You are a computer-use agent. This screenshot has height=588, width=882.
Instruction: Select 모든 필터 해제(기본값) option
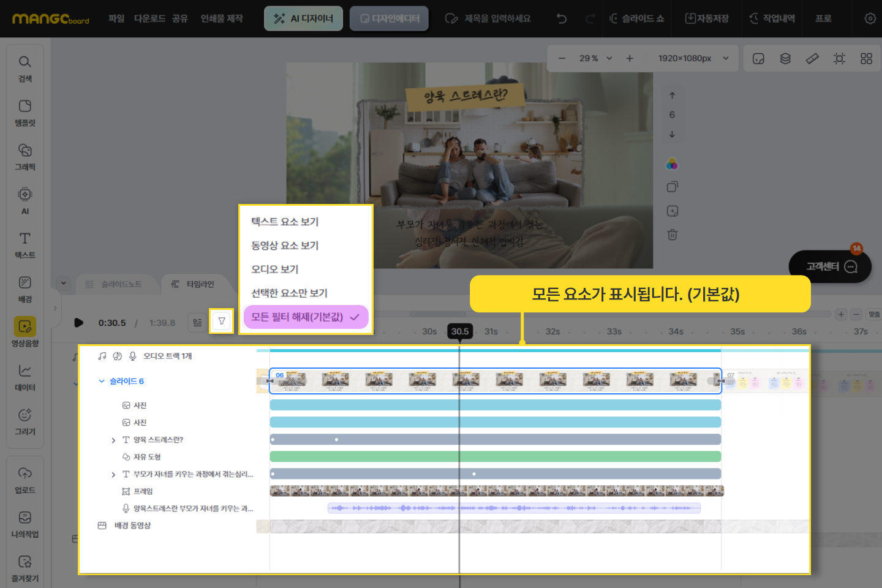coord(305,317)
